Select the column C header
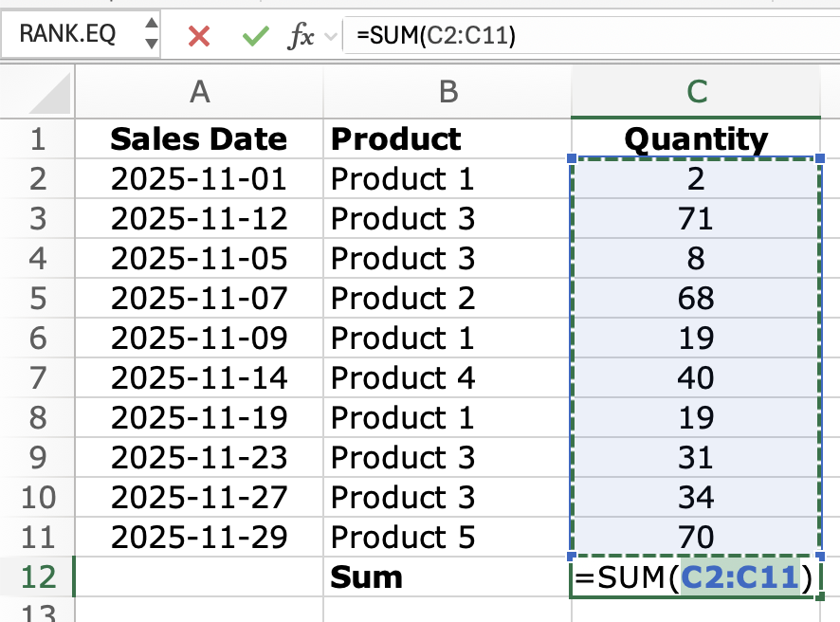Viewport: 840px width, 622px height. point(697,91)
